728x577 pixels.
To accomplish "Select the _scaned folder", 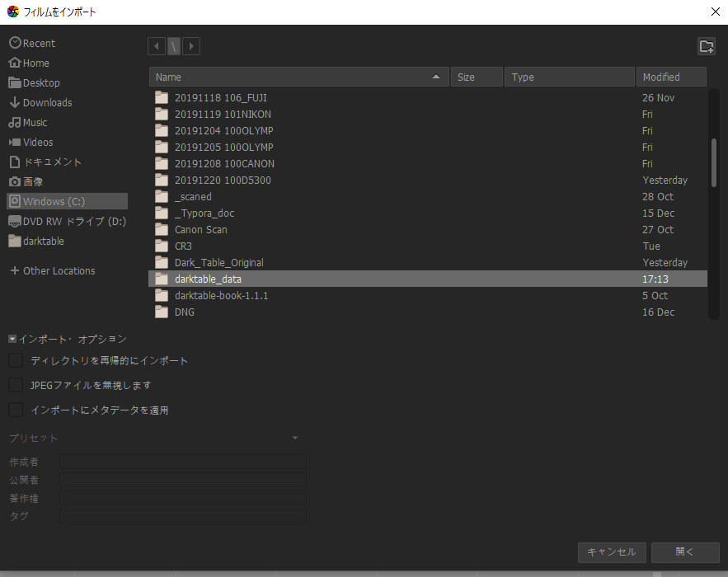I will coord(428,197).
